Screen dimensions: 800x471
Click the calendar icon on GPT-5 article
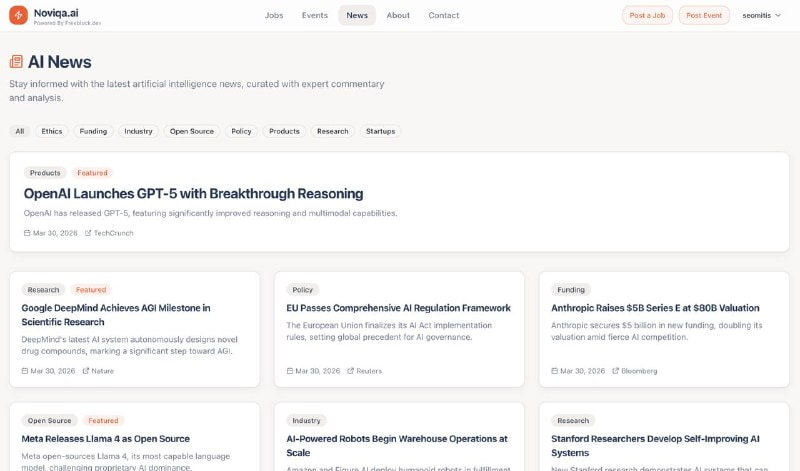pyautogui.click(x=27, y=233)
